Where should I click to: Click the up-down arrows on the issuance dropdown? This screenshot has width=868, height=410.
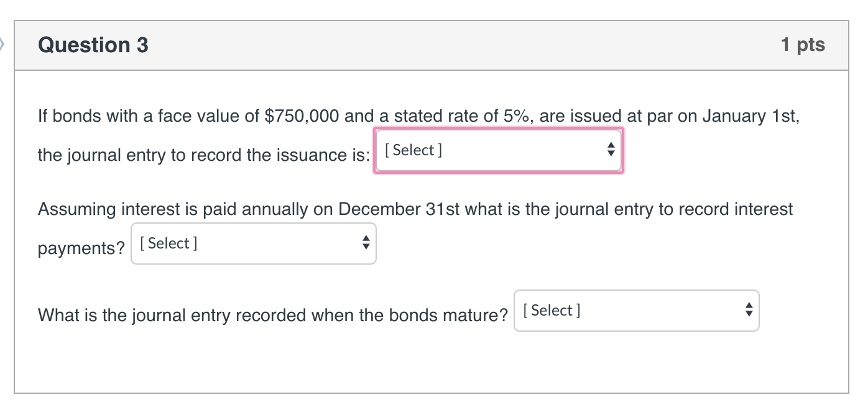(x=611, y=150)
